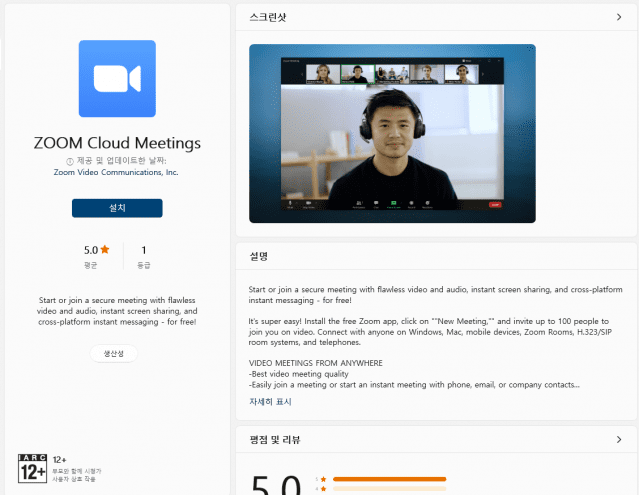Click the 4-star rating bar
Viewport: 639px width, 495px height.
[x=390, y=488]
